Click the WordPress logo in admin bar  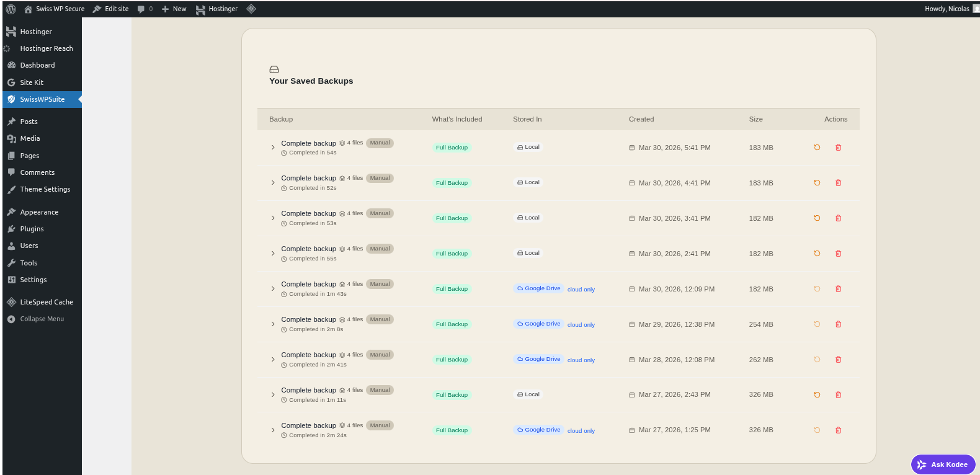point(11,9)
